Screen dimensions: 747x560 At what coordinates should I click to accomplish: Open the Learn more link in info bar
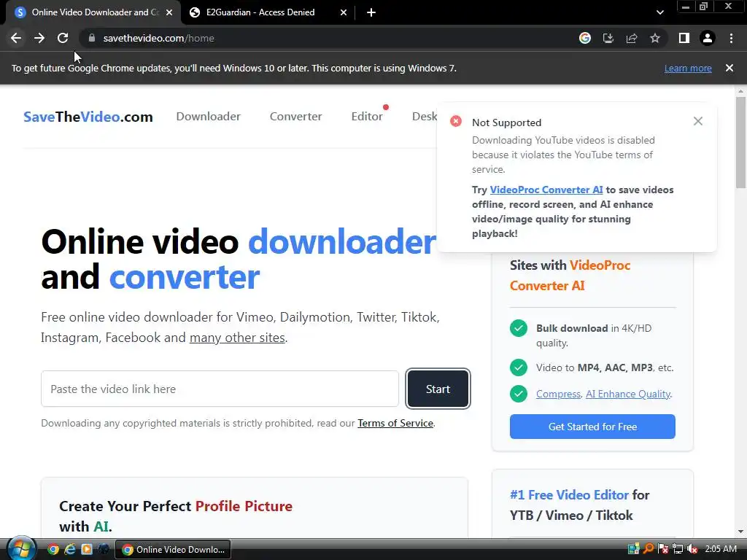688,68
